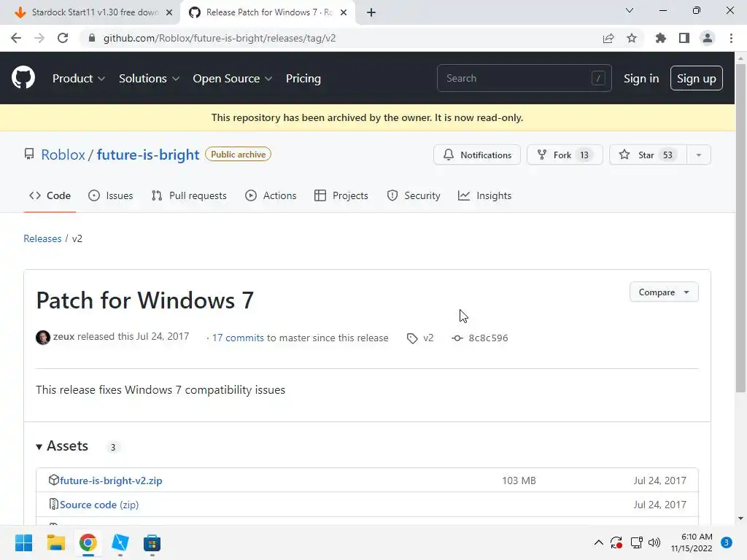Image resolution: width=747 pixels, height=560 pixels.
Task: Click the sync tray icon
Action: 616,542
